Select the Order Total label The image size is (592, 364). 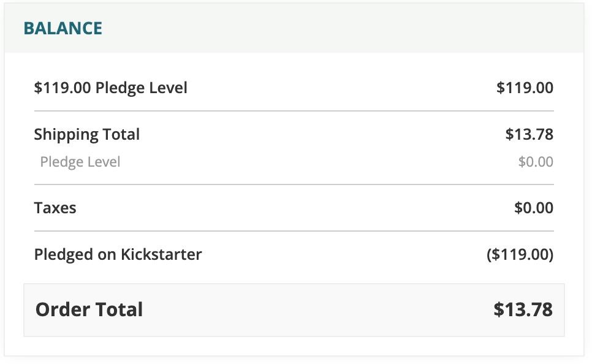[x=89, y=309]
